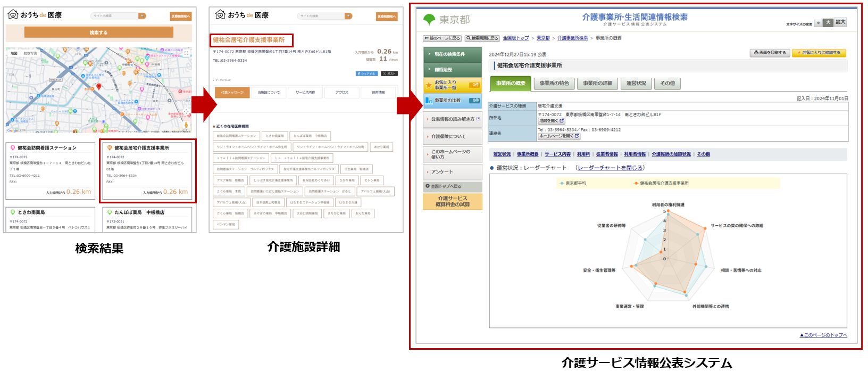The width and height of the screenshot is (868, 378).
Task: Open 健祐会居宅介護支援事業所 result card
Action: [x=147, y=171]
